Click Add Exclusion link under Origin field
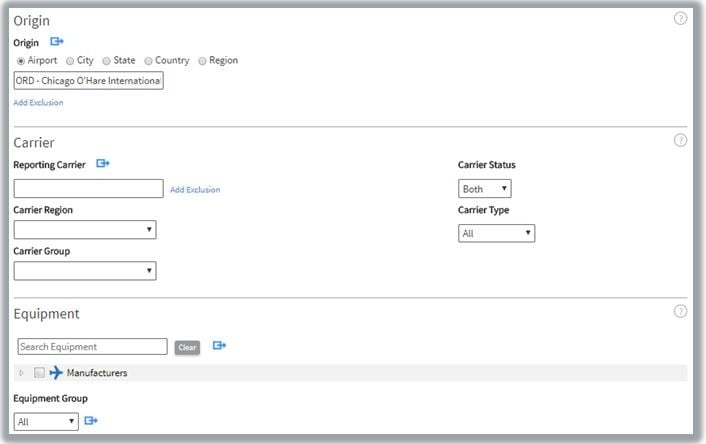Screen dimensions: 706x444 click(38, 103)
